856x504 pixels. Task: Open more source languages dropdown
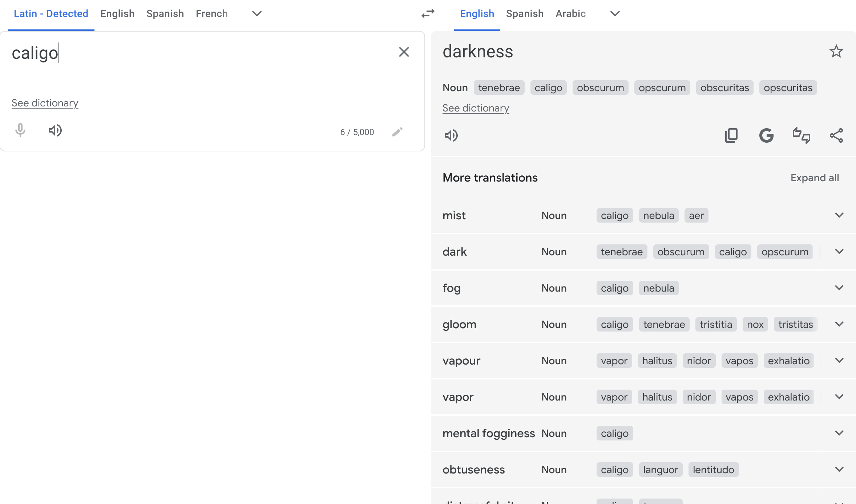[257, 14]
